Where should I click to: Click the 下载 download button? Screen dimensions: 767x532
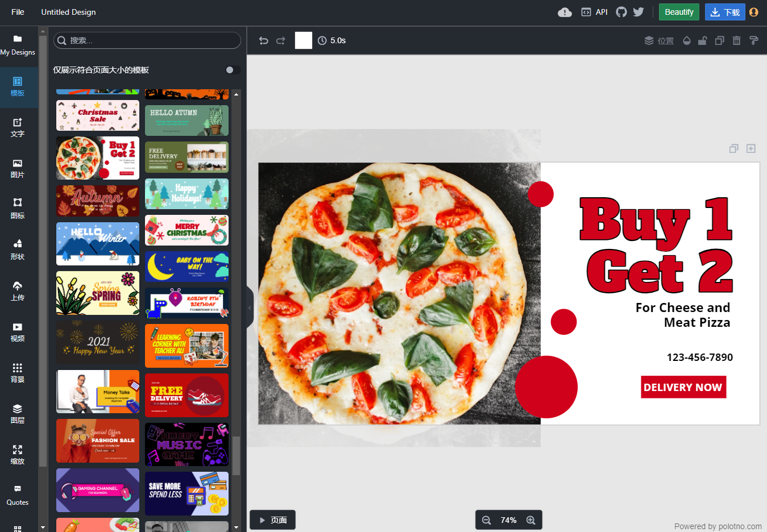pyautogui.click(x=725, y=12)
